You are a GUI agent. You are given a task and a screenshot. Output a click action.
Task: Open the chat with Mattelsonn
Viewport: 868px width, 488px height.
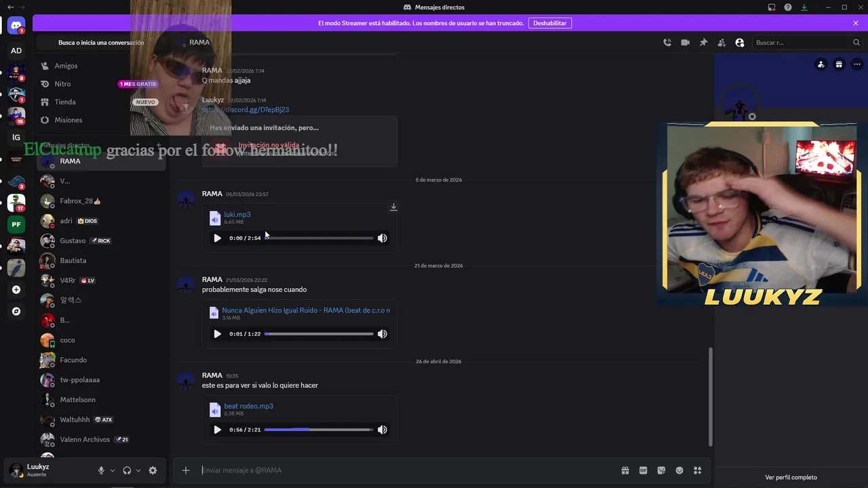(x=102, y=400)
